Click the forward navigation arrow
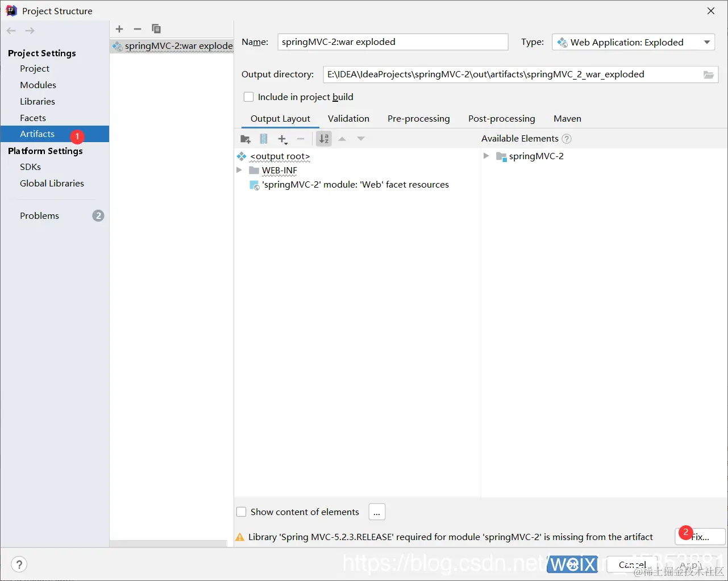 (30, 31)
